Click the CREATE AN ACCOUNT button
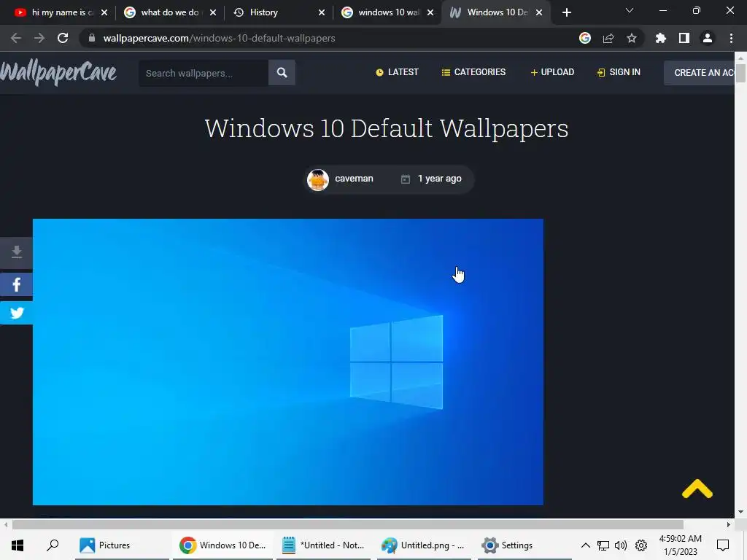 (700, 73)
